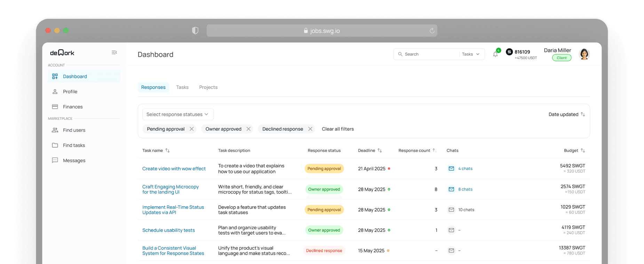Click the 15 May 2025 deadline
644x264 pixels.
coord(371,251)
